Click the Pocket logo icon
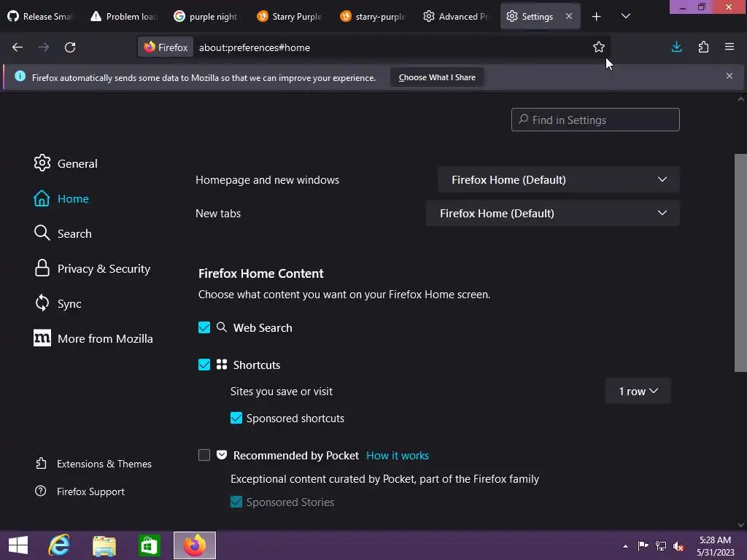This screenshot has width=747, height=560. [x=222, y=455]
